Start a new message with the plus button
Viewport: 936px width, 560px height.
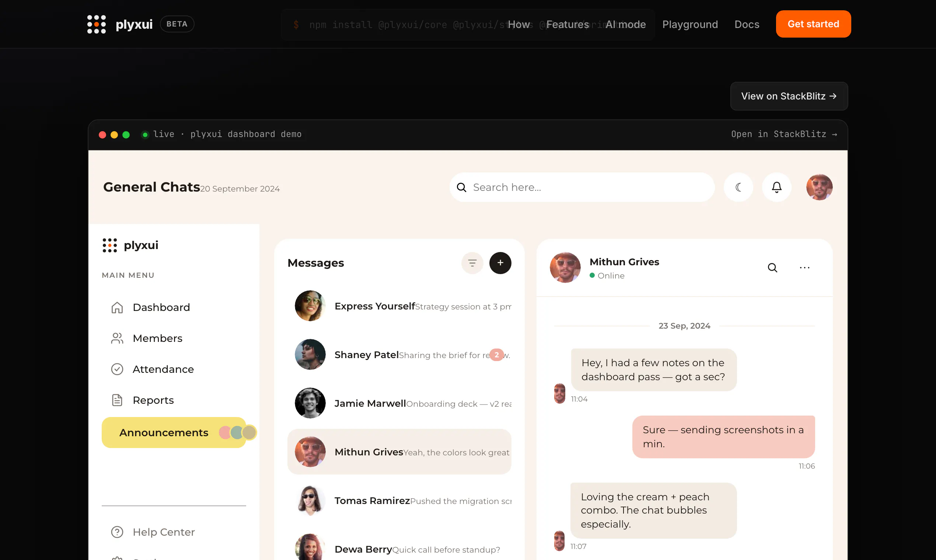point(500,263)
